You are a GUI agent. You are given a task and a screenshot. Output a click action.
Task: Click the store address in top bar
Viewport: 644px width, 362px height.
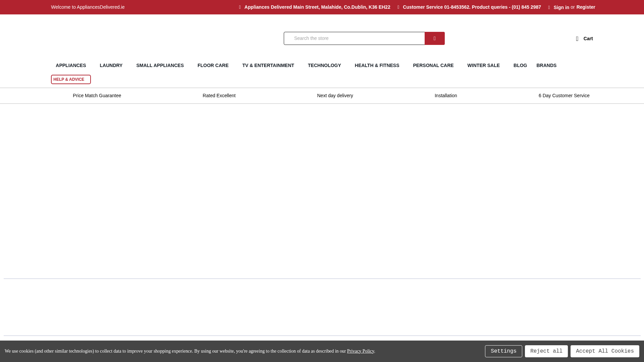(x=317, y=7)
